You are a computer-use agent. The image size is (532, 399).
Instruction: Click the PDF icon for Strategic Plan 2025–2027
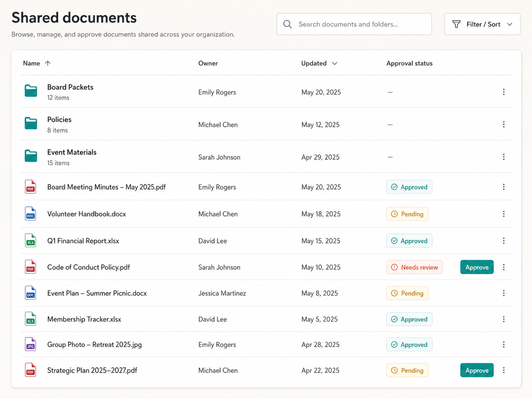pos(30,370)
